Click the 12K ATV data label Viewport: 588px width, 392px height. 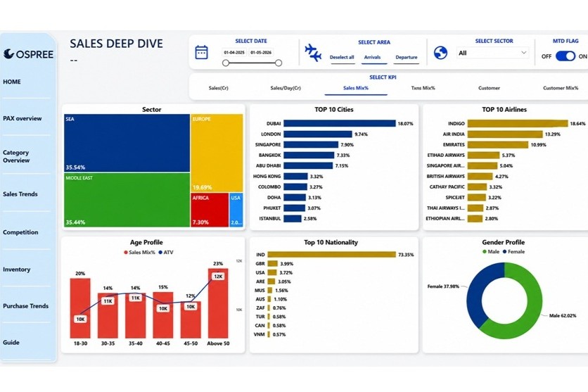(x=218, y=277)
